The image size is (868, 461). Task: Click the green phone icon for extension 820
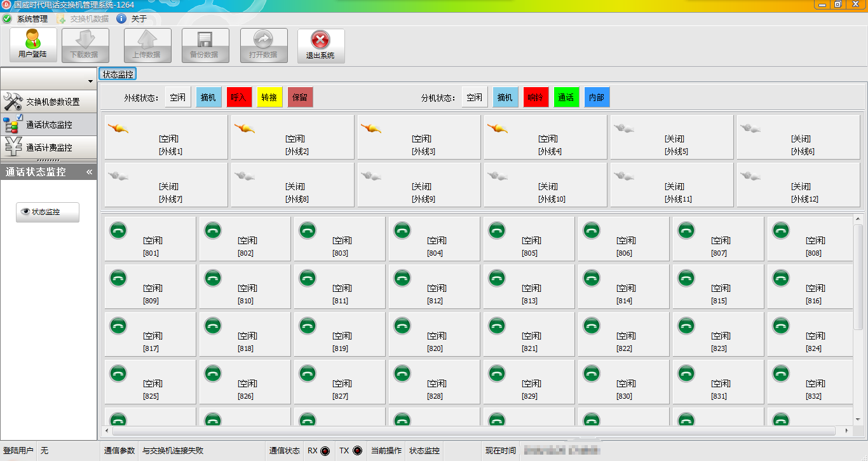click(x=402, y=326)
